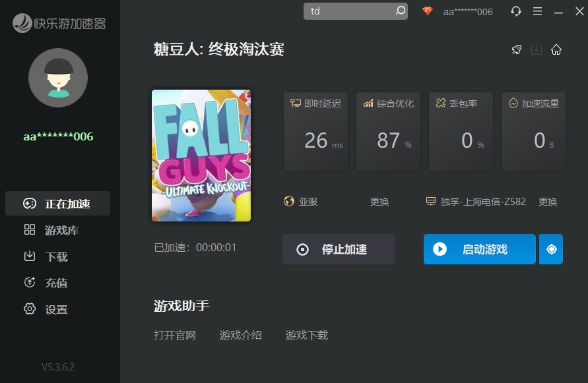Click the Fall Guys cover thumbnail
The image size is (588, 383).
201,156
